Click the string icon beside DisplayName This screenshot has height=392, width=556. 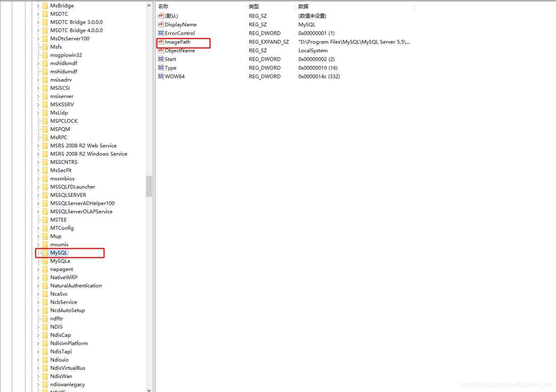[x=160, y=24]
